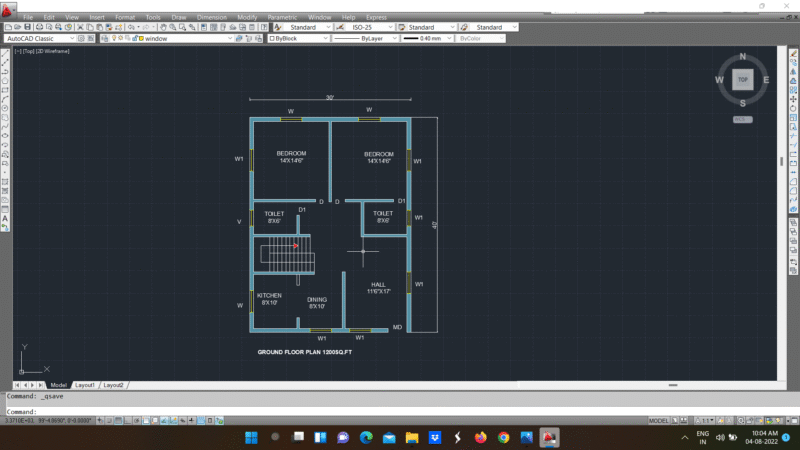Screen dimensions: 800x450
Task: Select the Multiline Text A tool
Action: click(5, 219)
